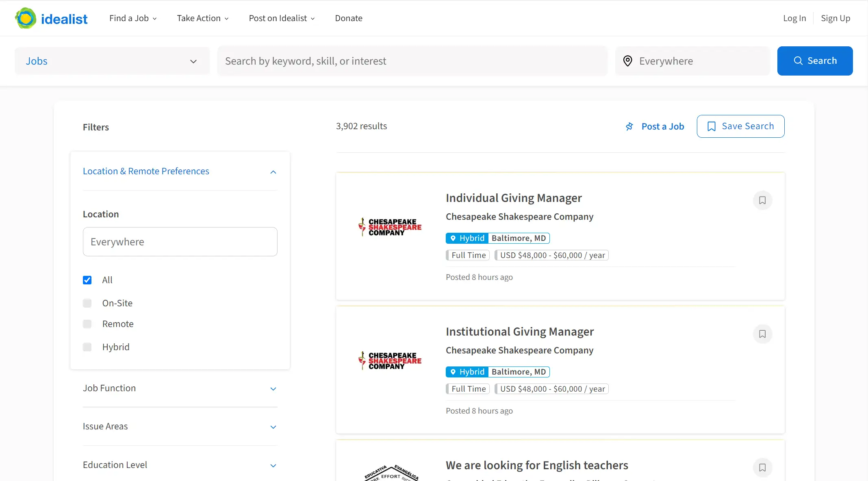Click the location pin icon in the search bar

[627, 61]
